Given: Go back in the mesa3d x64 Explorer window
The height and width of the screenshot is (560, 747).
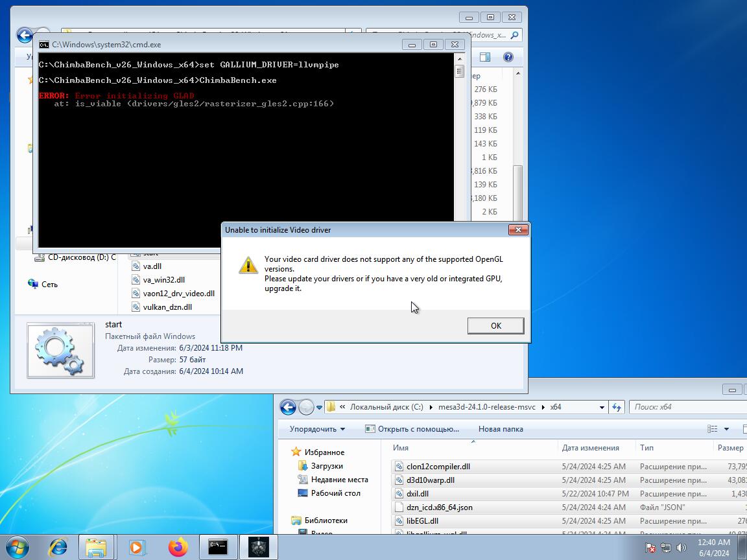Looking at the screenshot, I should tap(288, 407).
